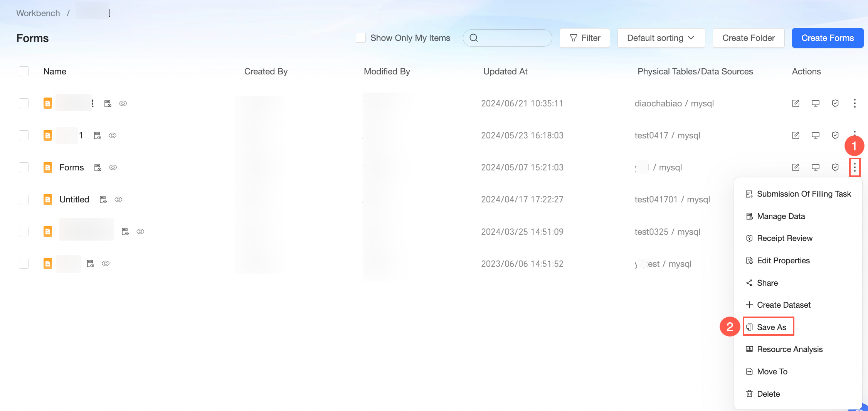Tick checkbox for 2024/05/23 row
Viewport: 868px width, 411px height.
pos(24,135)
